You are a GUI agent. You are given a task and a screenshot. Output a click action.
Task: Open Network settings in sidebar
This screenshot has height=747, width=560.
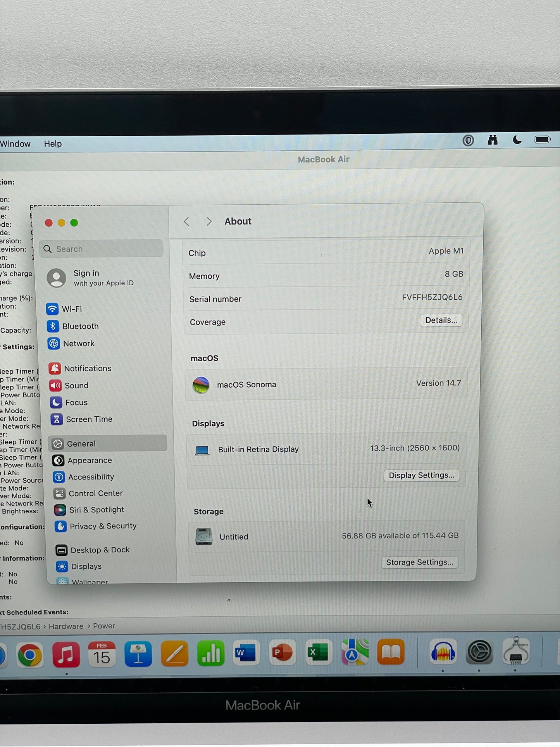point(71,343)
